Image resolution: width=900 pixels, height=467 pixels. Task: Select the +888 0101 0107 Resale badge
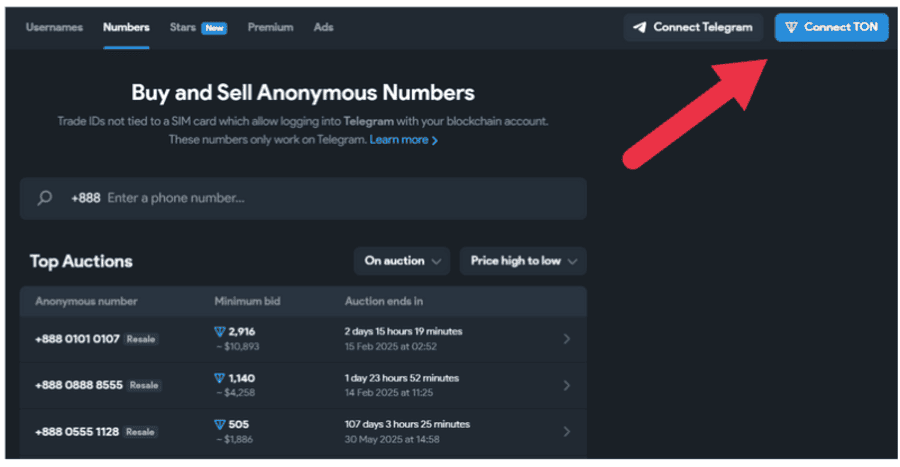141,339
